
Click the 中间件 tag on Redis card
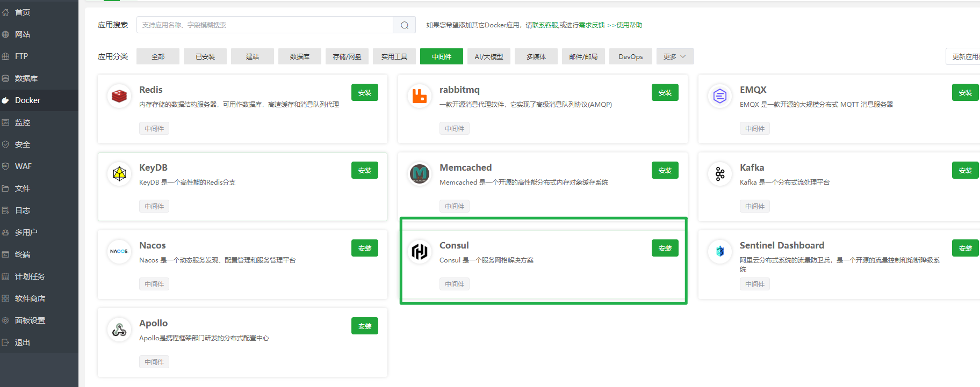tap(154, 128)
